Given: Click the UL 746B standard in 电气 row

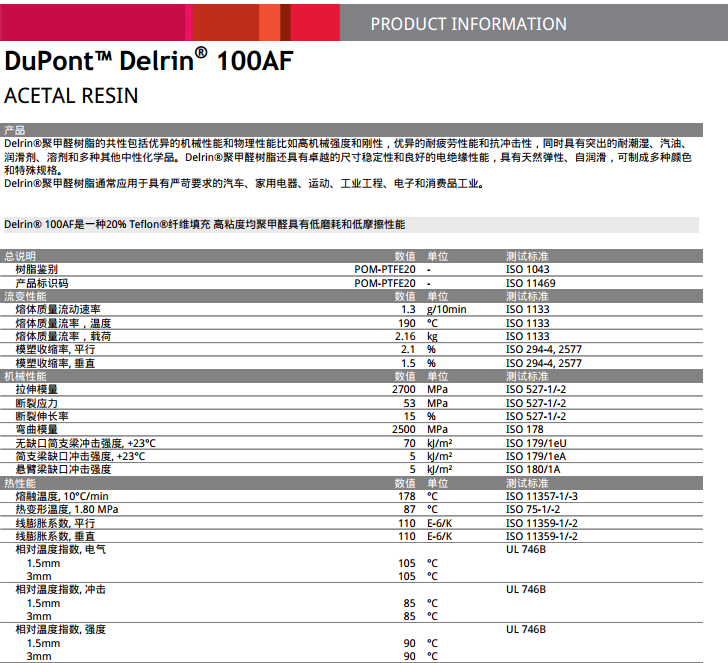Looking at the screenshot, I should pyautogui.click(x=526, y=549).
